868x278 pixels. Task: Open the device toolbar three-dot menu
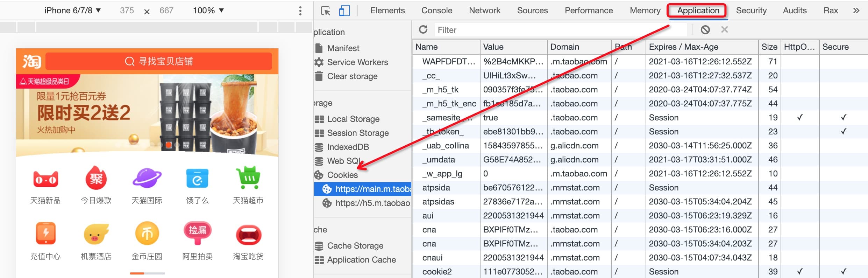(x=300, y=11)
